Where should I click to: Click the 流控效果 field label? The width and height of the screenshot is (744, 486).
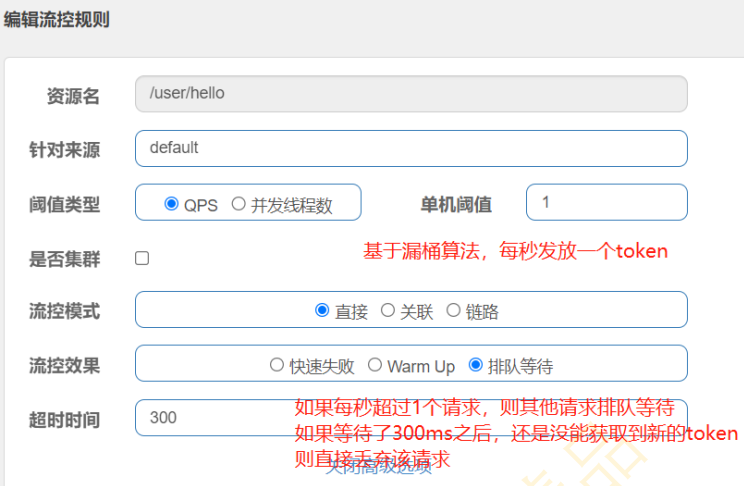click(x=64, y=366)
